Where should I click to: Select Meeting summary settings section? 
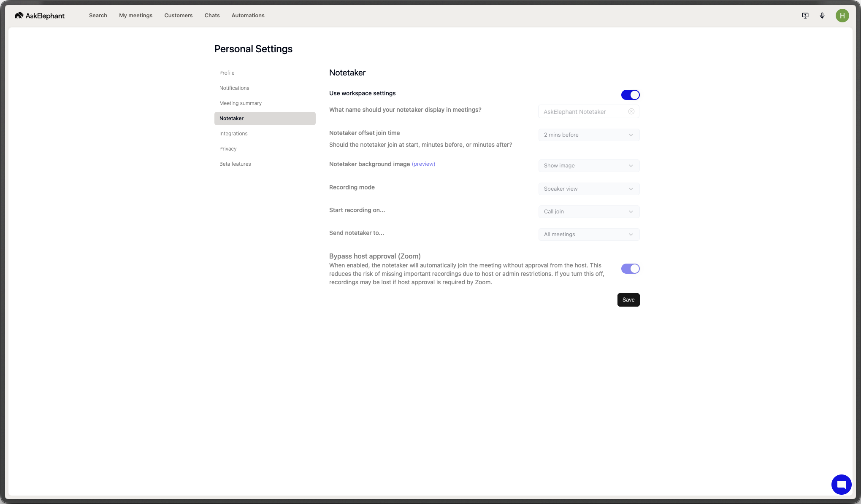[x=265, y=103]
